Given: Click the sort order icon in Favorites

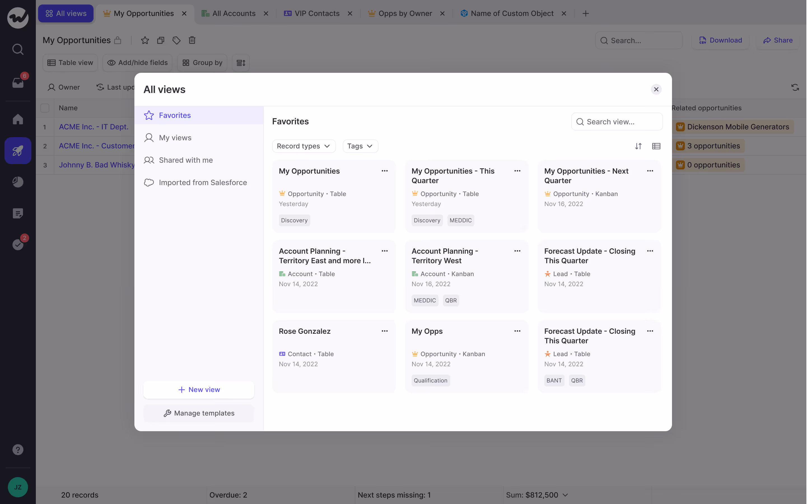Looking at the screenshot, I should tap(638, 146).
